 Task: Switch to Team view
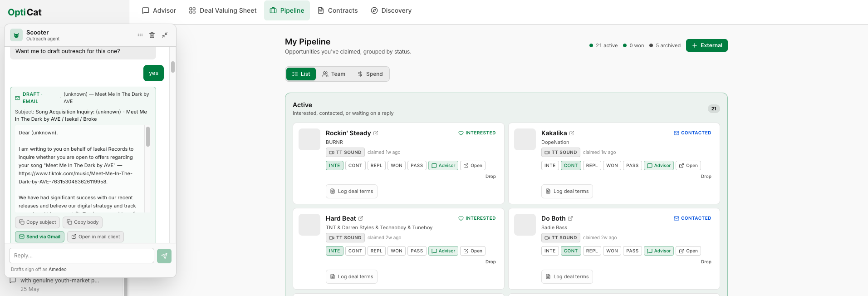(x=333, y=74)
